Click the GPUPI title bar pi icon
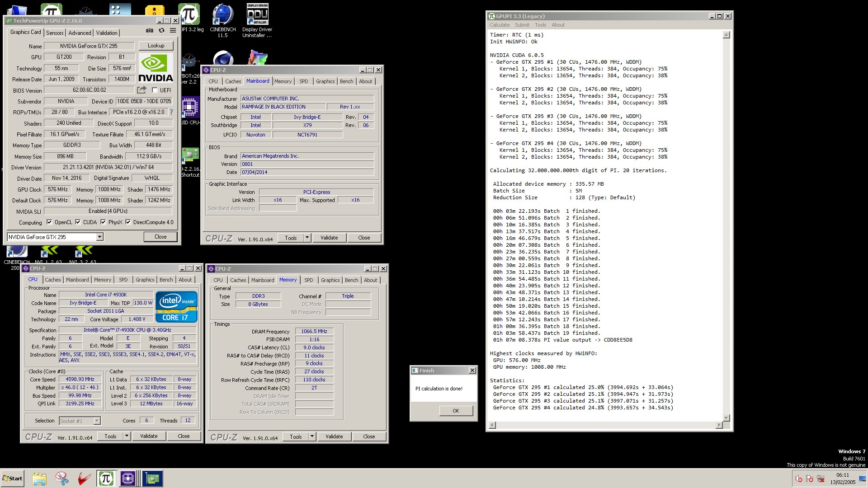The image size is (868, 488). click(492, 16)
